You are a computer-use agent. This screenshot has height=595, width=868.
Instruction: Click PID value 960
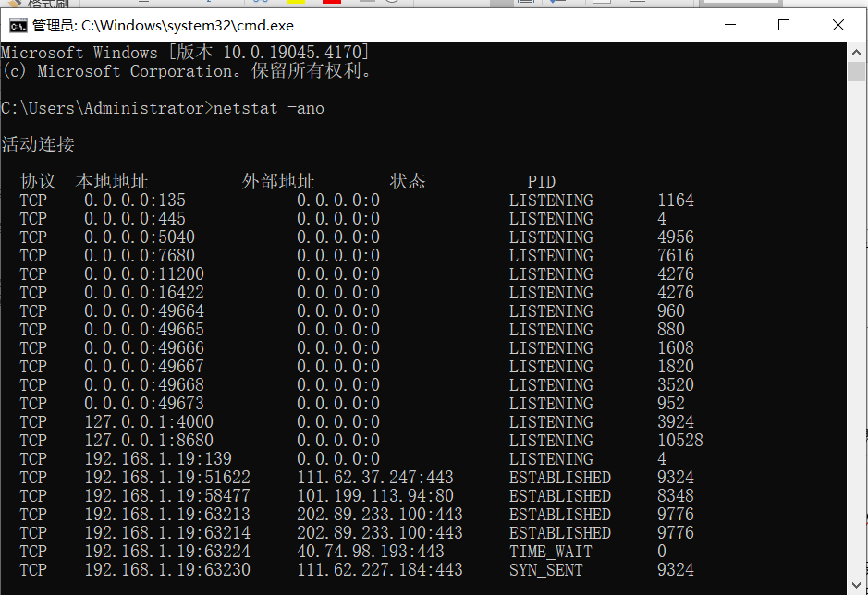point(671,311)
